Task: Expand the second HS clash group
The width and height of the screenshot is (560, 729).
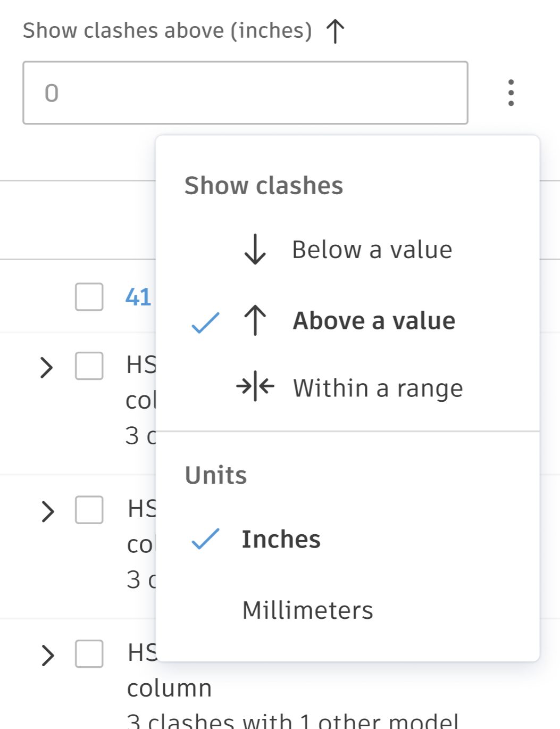Action: [x=48, y=511]
